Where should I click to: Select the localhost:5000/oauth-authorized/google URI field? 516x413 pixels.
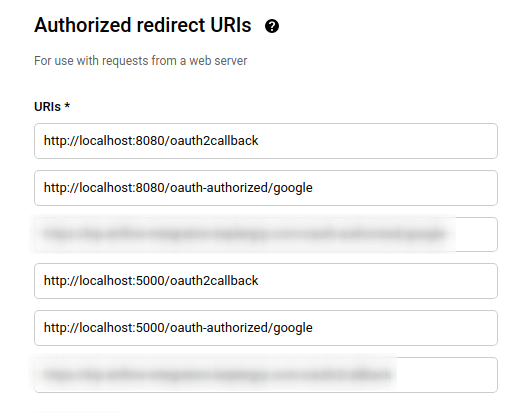[x=266, y=328]
